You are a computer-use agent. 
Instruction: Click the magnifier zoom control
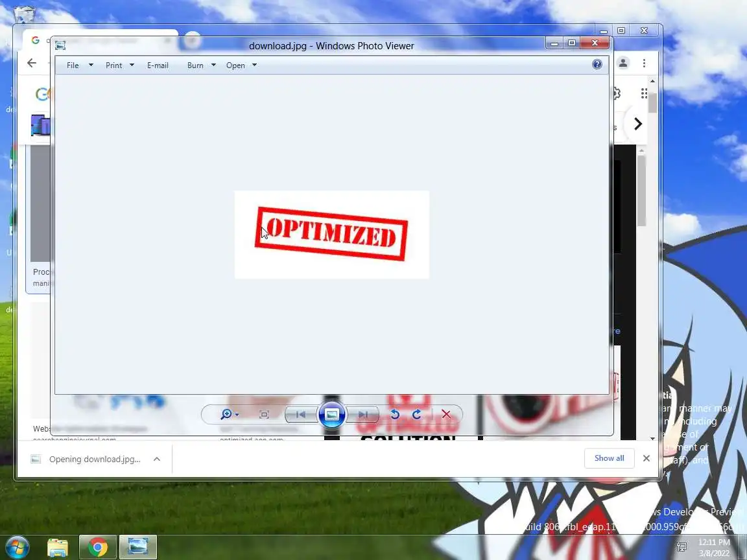coord(229,414)
